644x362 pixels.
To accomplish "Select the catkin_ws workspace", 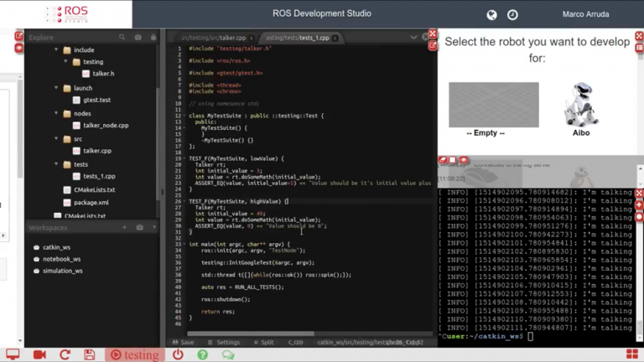I will pyautogui.click(x=56, y=247).
